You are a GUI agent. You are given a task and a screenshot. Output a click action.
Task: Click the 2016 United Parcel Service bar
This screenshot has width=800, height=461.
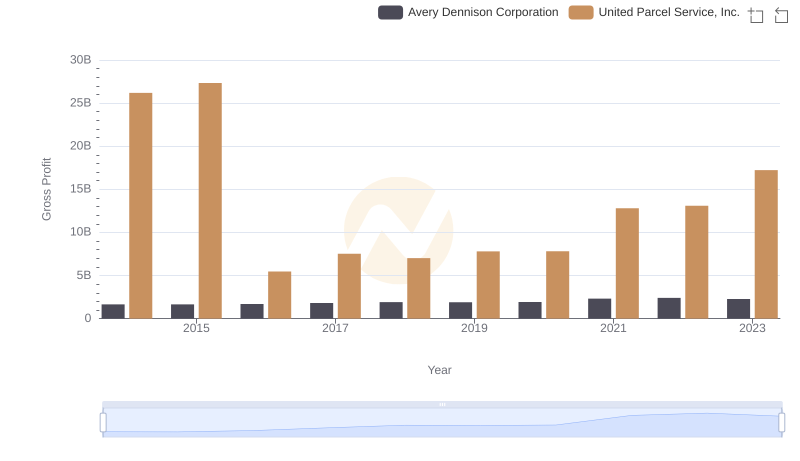pyautogui.click(x=280, y=295)
